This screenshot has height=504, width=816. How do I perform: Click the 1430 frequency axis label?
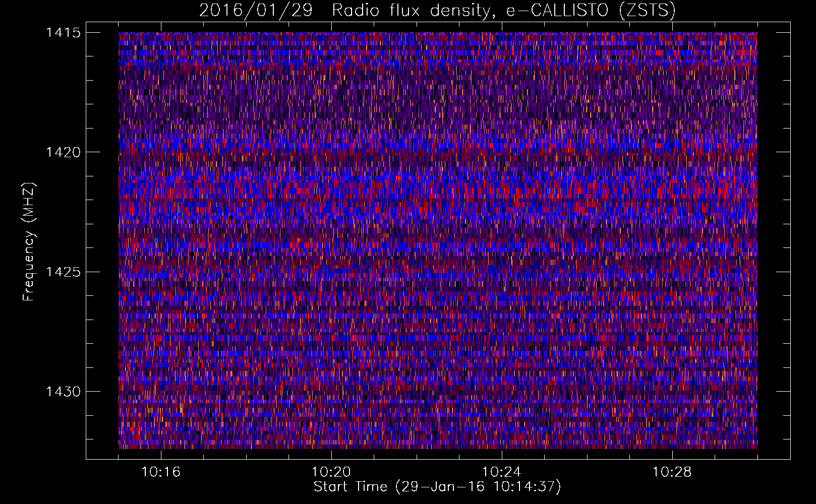(x=63, y=392)
